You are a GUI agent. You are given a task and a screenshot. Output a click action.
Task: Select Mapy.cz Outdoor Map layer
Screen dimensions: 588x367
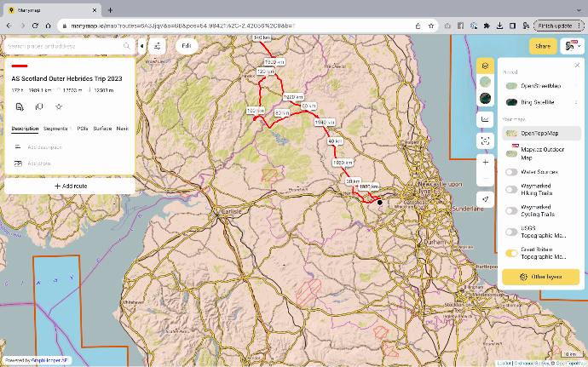tap(541, 153)
